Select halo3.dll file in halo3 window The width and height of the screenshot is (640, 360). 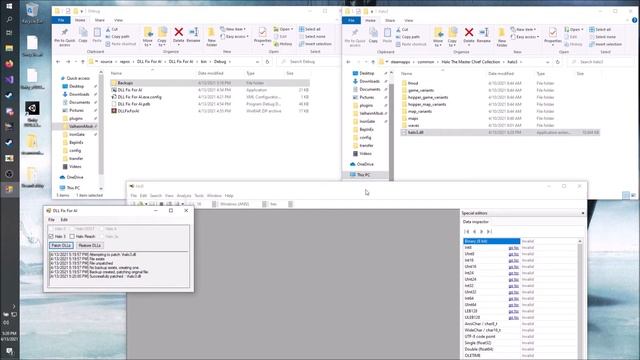click(500, 132)
